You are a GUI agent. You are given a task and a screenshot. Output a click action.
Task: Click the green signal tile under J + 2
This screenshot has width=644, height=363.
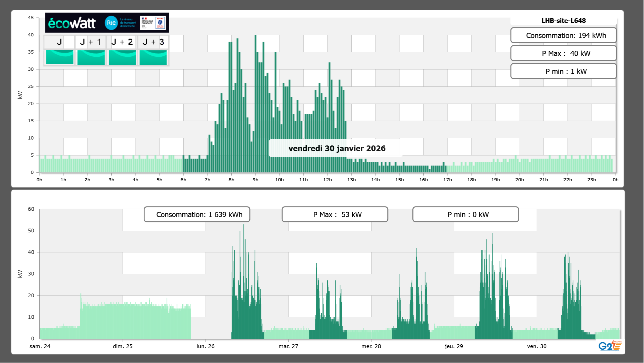122,57
